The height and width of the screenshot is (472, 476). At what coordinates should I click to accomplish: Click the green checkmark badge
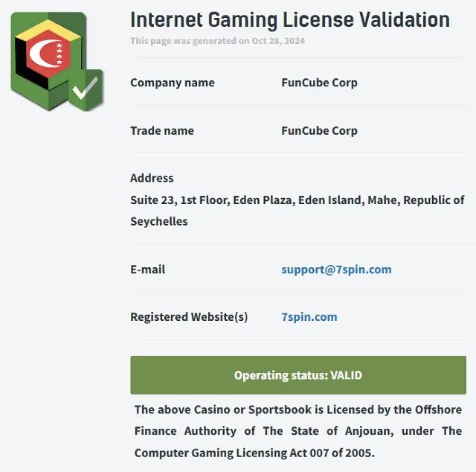pyautogui.click(x=86, y=89)
